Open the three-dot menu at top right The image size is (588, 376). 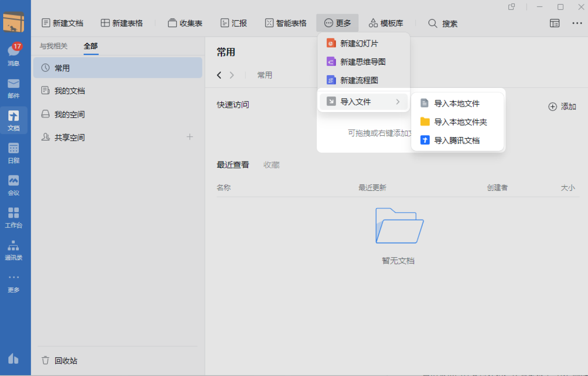[577, 23]
